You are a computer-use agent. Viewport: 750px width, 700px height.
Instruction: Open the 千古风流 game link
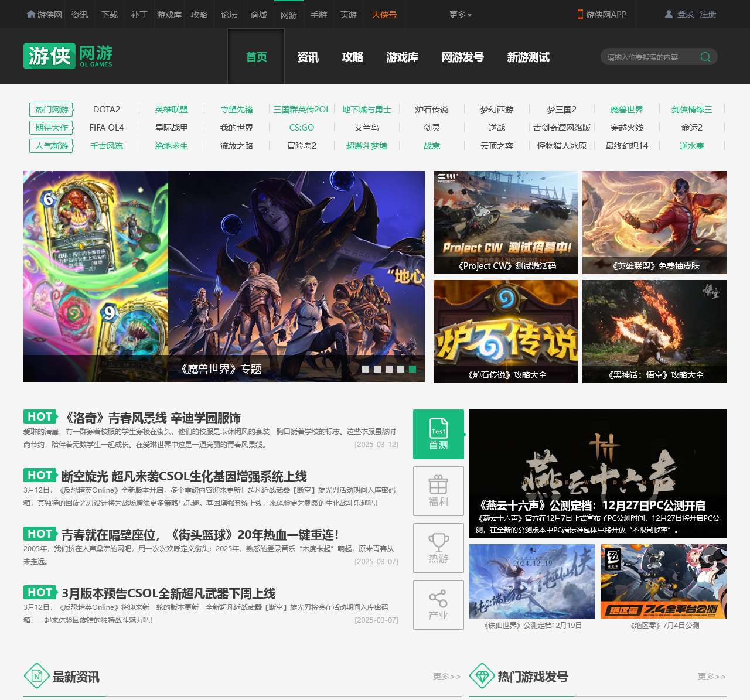point(107,146)
